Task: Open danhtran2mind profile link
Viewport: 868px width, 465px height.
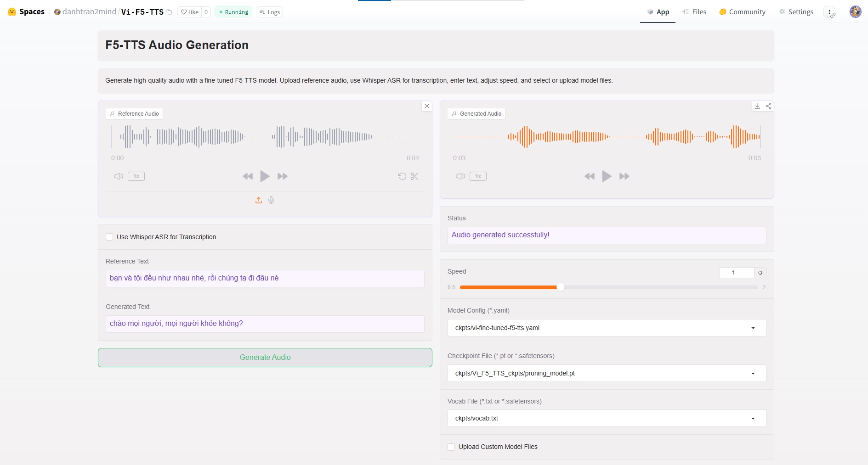Action: [x=89, y=12]
